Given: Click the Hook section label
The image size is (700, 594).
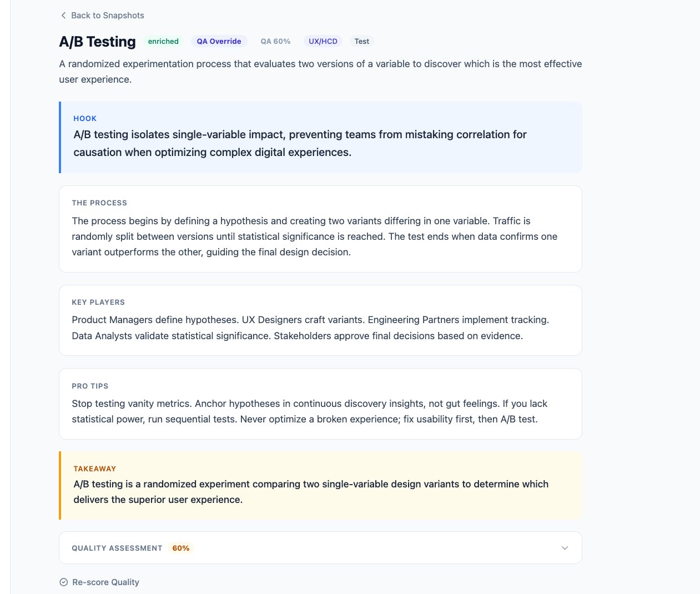Looking at the screenshot, I should tap(85, 118).
